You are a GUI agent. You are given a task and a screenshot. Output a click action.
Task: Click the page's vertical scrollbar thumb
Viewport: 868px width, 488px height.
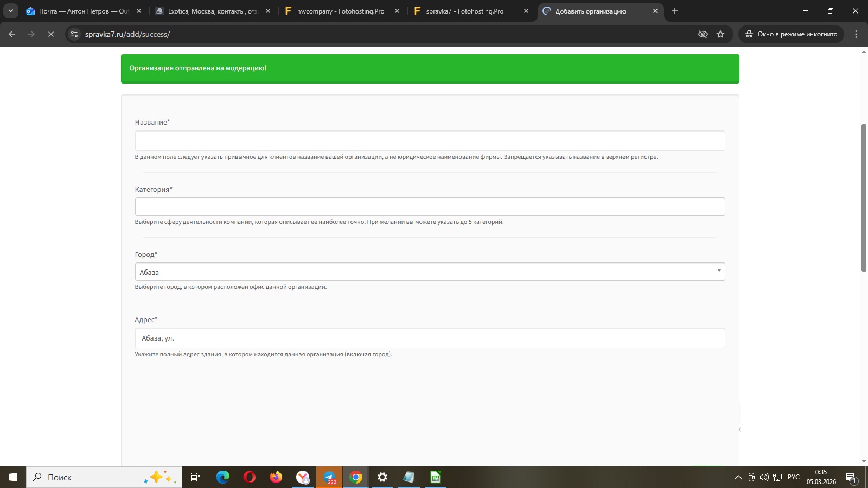point(864,198)
